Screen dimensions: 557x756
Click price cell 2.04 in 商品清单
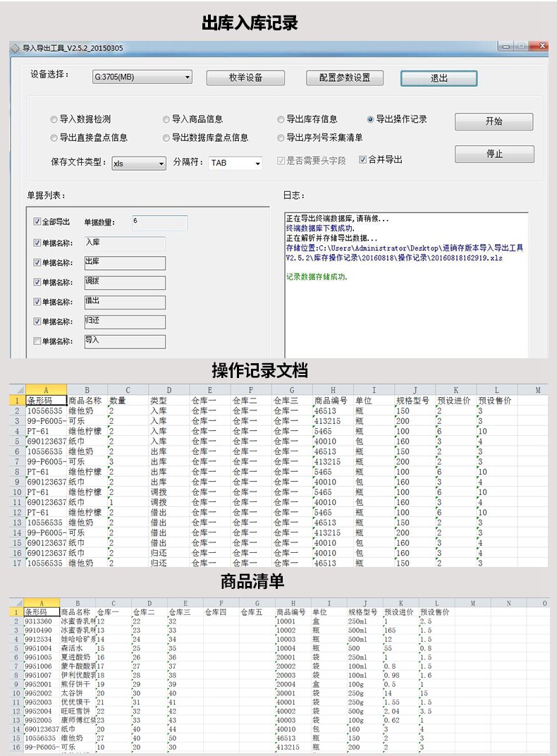400,711
